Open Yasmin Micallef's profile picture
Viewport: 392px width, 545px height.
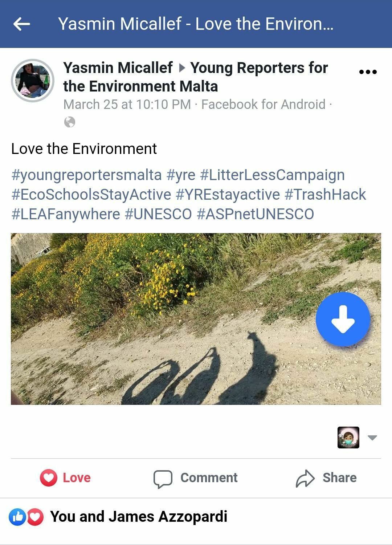point(33,81)
